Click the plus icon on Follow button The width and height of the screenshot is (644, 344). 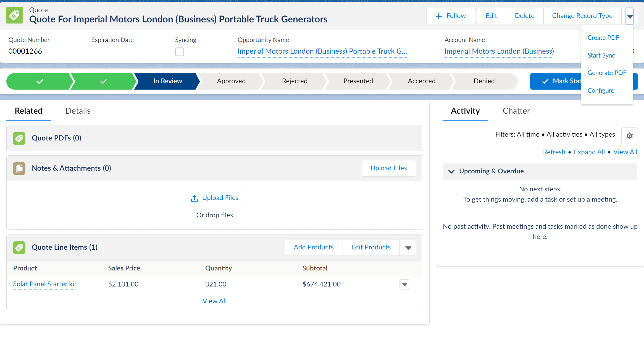tap(438, 16)
